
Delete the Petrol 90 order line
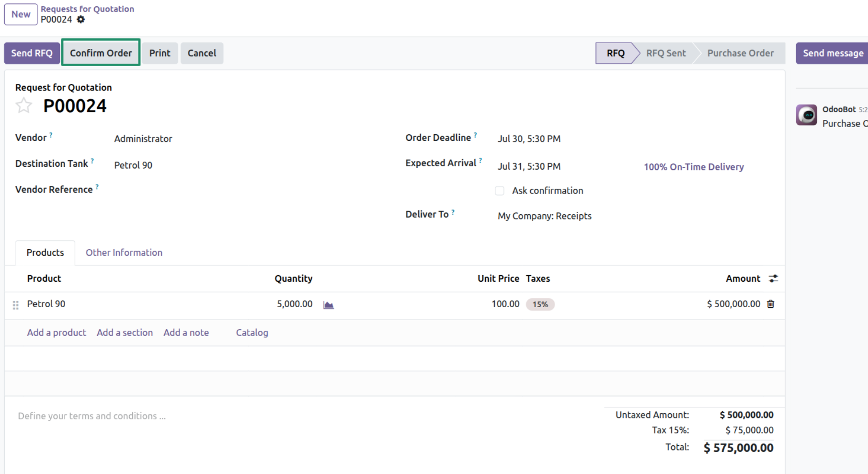[x=771, y=304]
